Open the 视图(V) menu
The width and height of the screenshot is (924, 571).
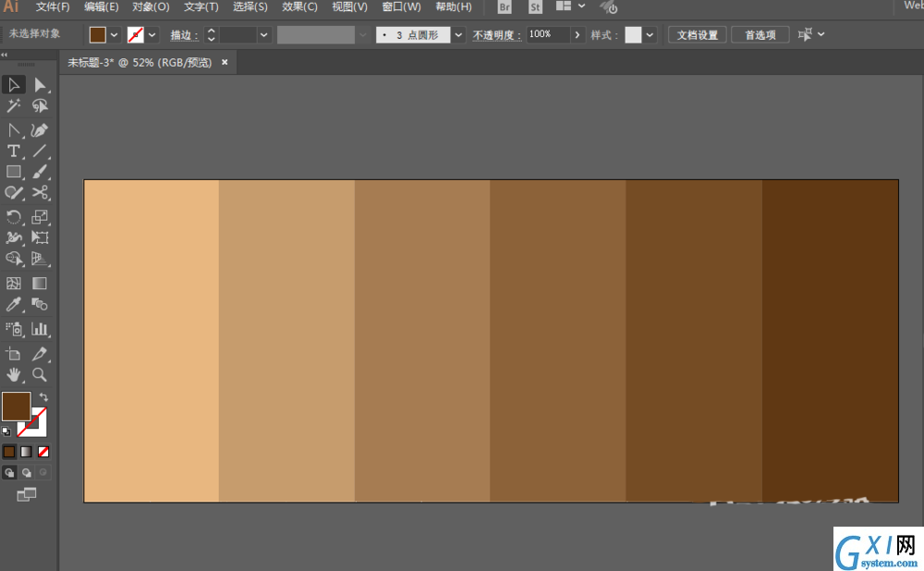coord(349,7)
